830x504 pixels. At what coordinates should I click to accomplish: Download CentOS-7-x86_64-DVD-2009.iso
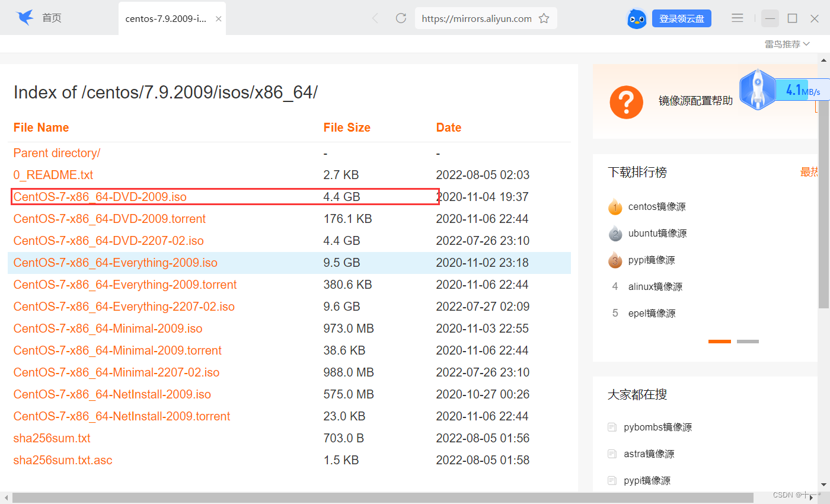[100, 197]
